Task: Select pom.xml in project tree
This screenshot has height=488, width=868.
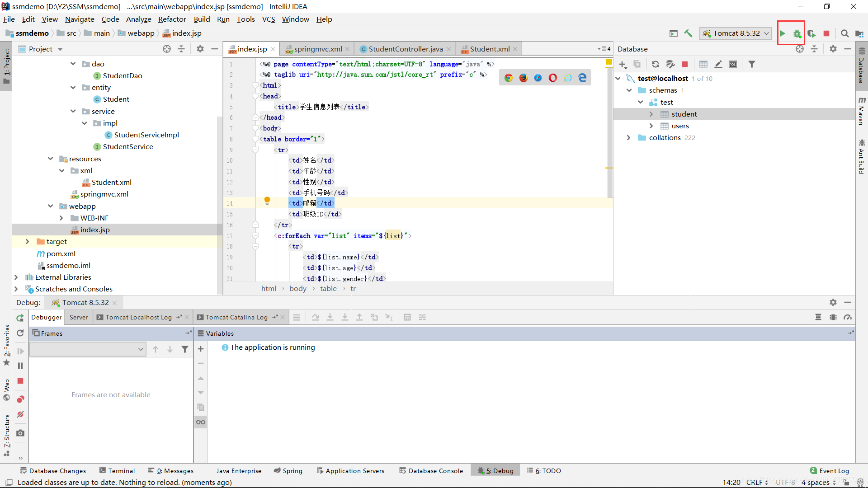Action: coord(57,253)
